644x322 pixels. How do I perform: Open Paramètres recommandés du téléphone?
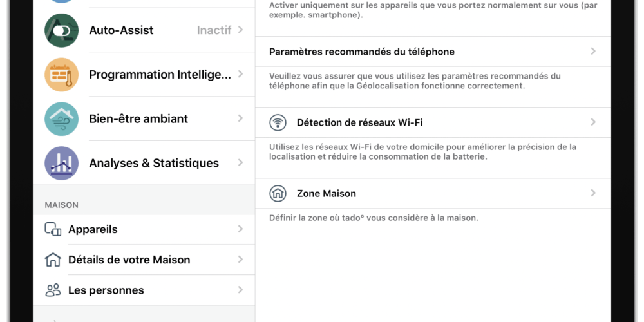point(433,52)
